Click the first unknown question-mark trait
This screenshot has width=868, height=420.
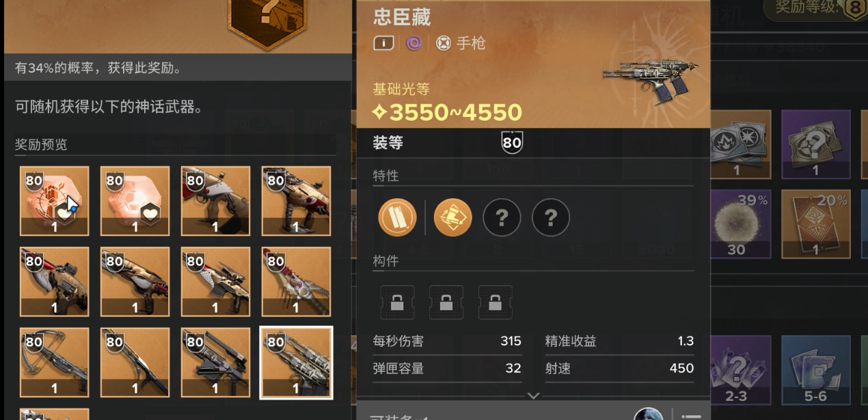(502, 218)
